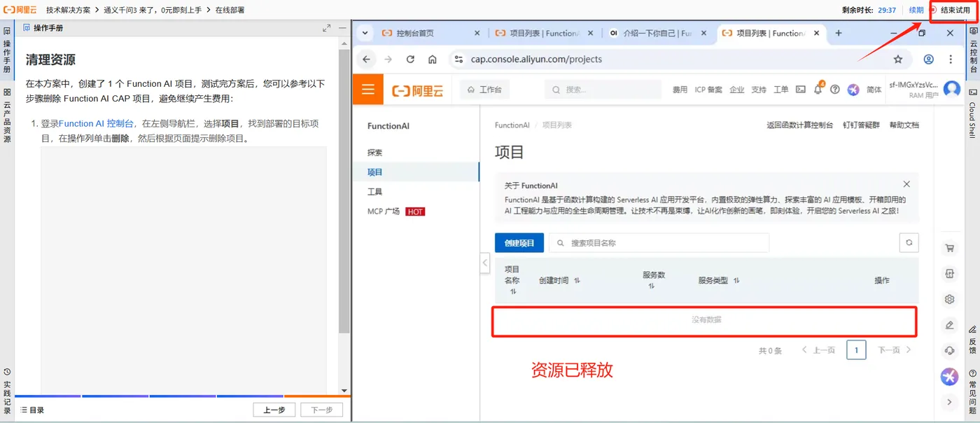Click the 上一步 button in the manual

coord(274,410)
